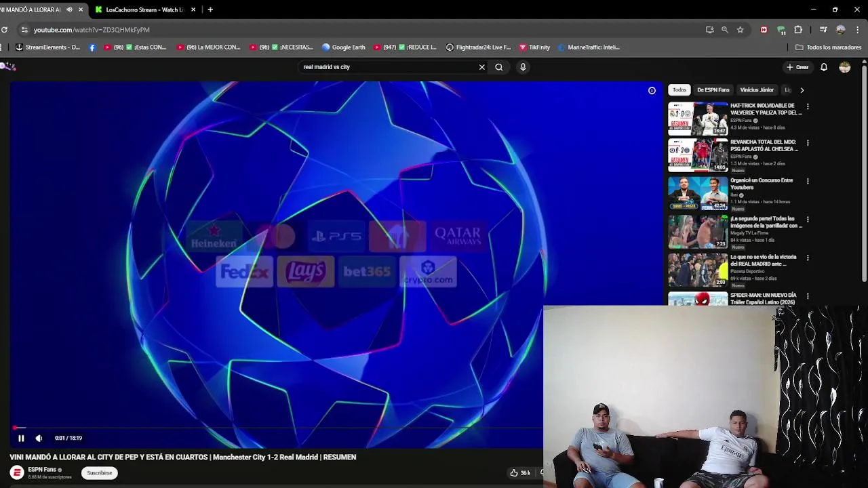The height and width of the screenshot is (488, 868).
Task: Close the LosCachorro Stream tab
Action: pyautogui.click(x=193, y=9)
